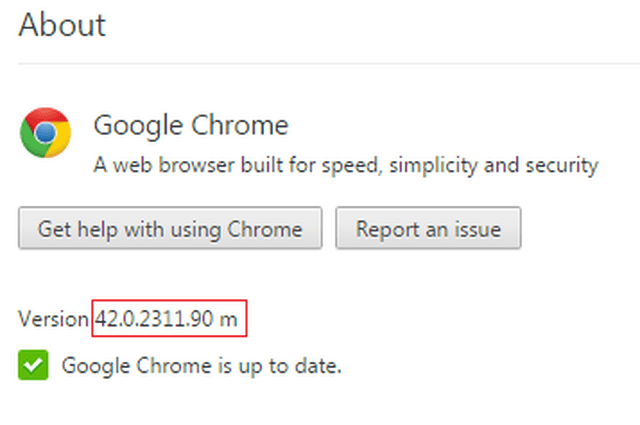Click the word "Google" in the update status

(91, 366)
